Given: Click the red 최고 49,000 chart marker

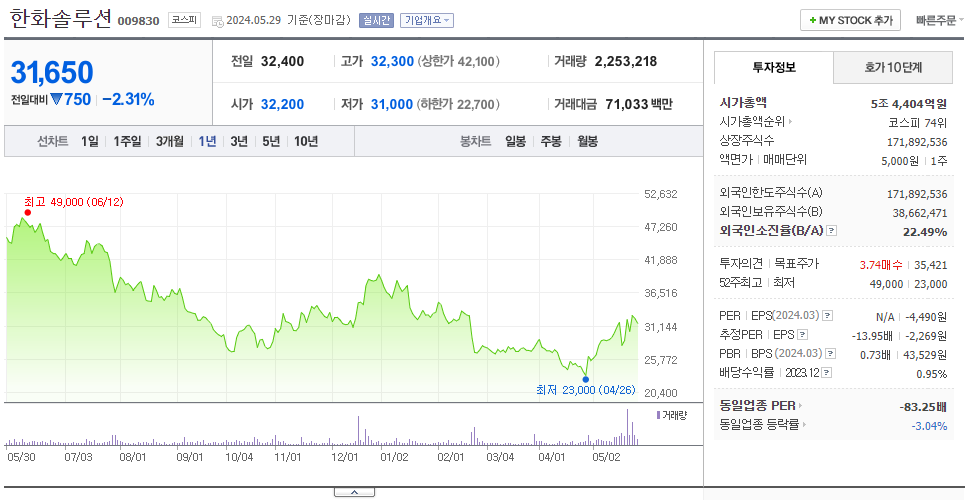Looking at the screenshot, I should click(28, 213).
